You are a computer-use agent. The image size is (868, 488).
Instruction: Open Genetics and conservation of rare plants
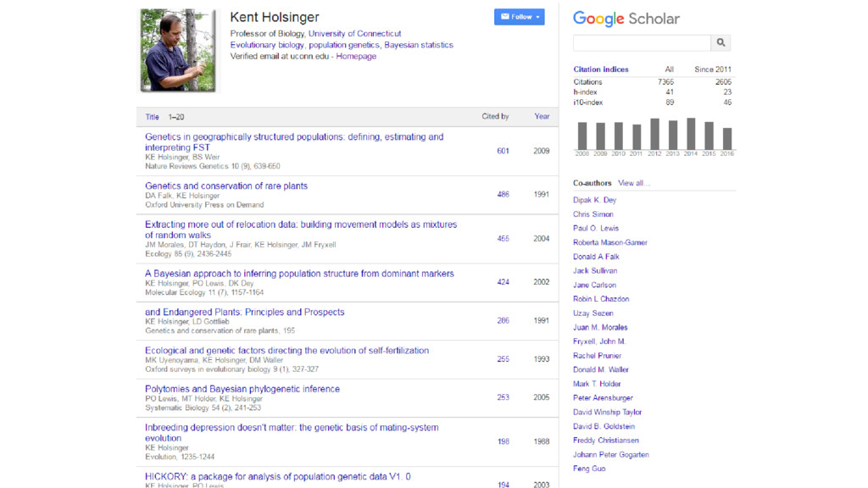226,186
